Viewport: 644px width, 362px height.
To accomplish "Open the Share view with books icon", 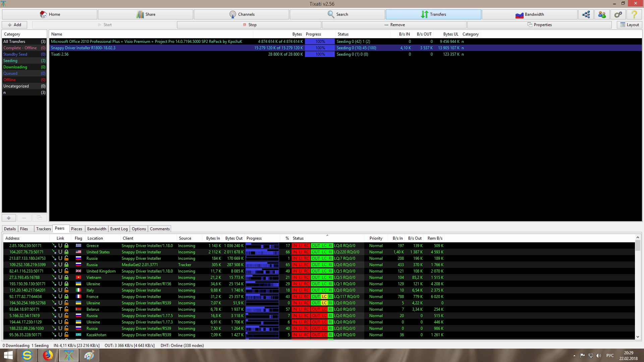I will [x=146, y=14].
